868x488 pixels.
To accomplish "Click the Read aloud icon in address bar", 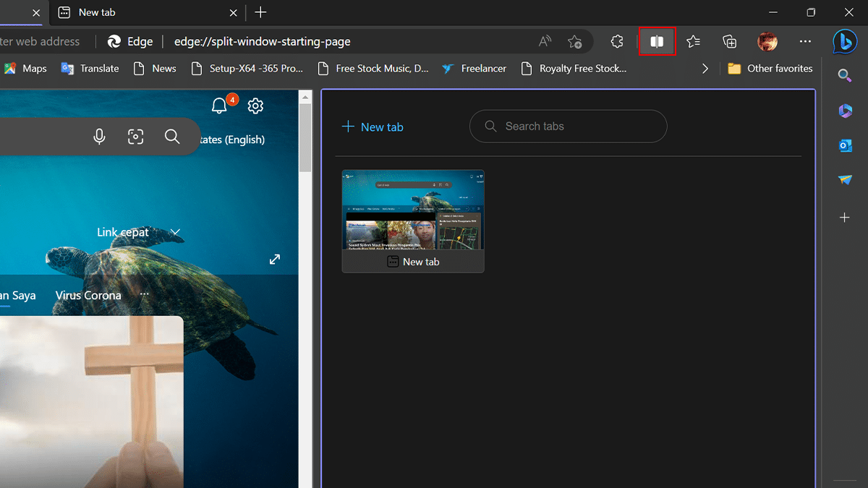I will 545,41.
